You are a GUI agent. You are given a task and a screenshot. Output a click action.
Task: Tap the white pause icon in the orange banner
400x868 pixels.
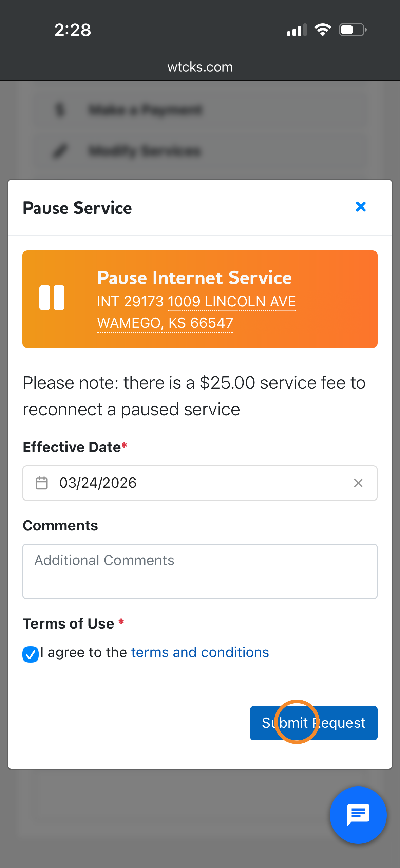(x=52, y=297)
